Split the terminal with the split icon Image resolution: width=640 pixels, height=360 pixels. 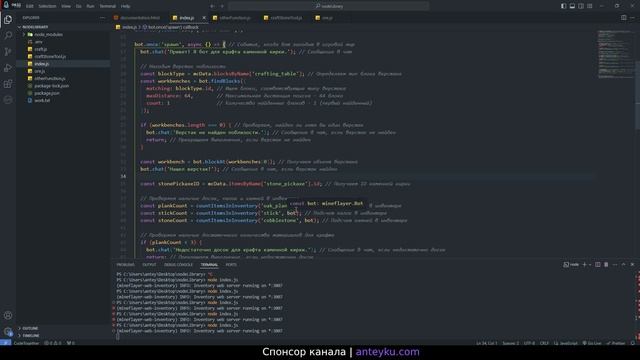coord(598,264)
